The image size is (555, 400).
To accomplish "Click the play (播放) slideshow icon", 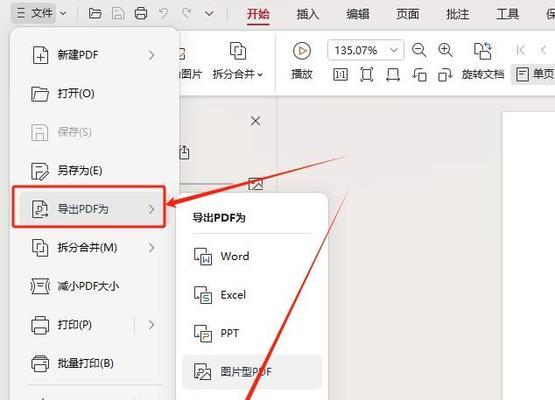I will (x=302, y=51).
